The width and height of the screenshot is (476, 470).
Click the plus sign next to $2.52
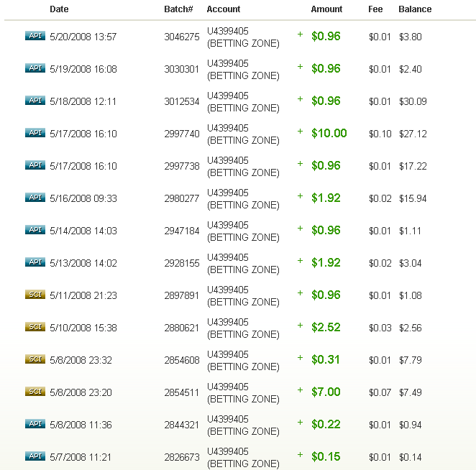[x=300, y=326]
